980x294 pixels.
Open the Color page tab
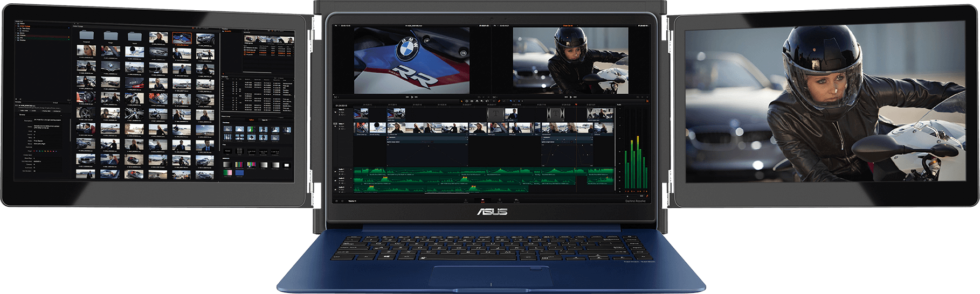pos(500,200)
